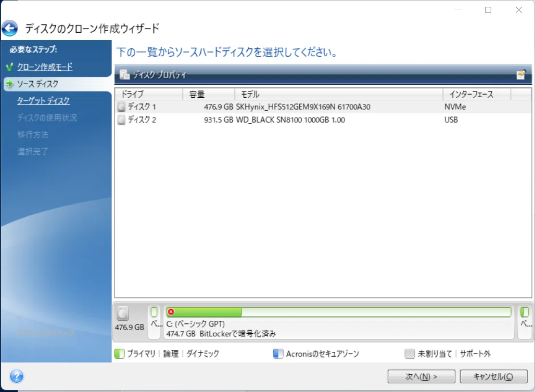Click the ディスク プロパティ header icon
Viewport: 535px width, 392px height.
(x=125, y=74)
